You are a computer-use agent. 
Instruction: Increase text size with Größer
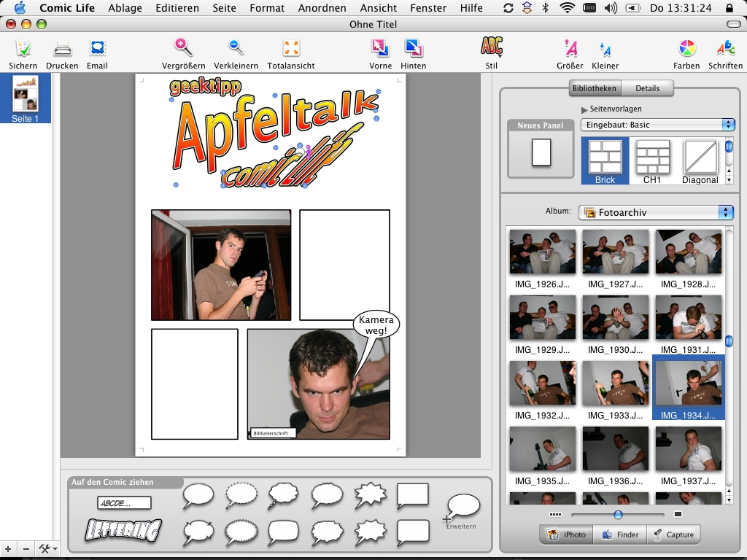(570, 48)
